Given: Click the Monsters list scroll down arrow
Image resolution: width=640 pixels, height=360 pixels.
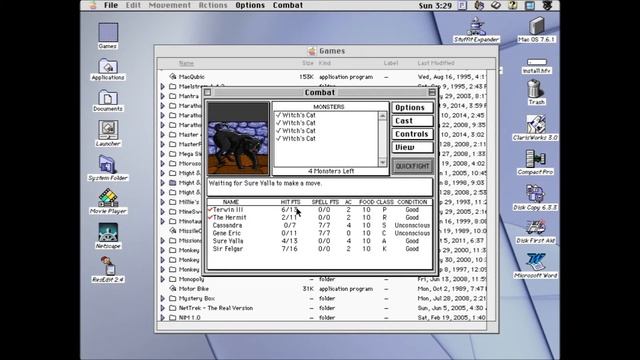Looking at the screenshot, I should pos(382,162).
